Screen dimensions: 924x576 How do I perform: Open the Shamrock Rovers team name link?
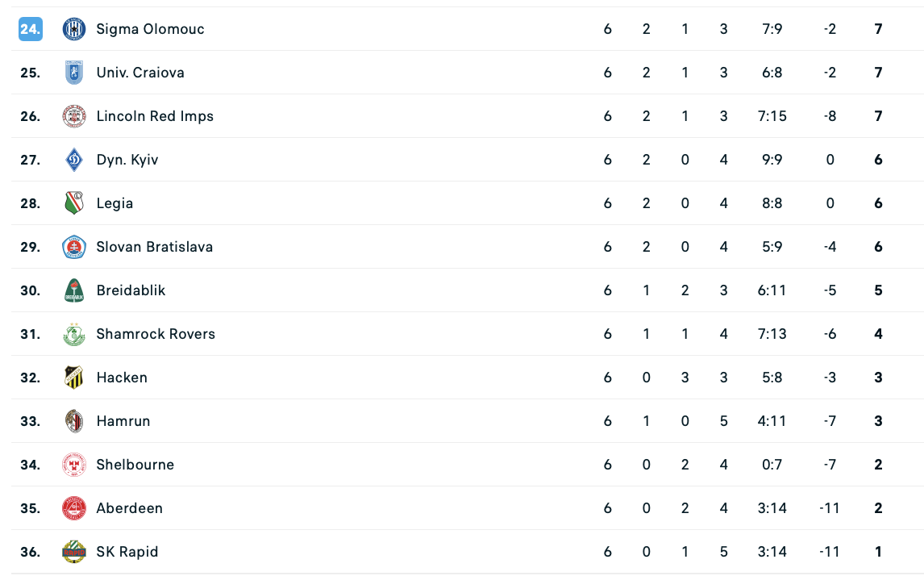156,334
